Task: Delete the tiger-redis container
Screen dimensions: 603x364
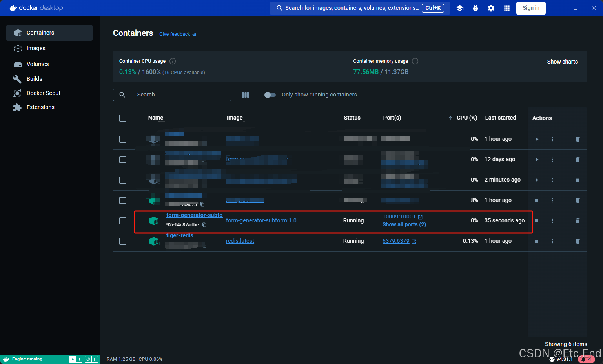Action: 577,241
